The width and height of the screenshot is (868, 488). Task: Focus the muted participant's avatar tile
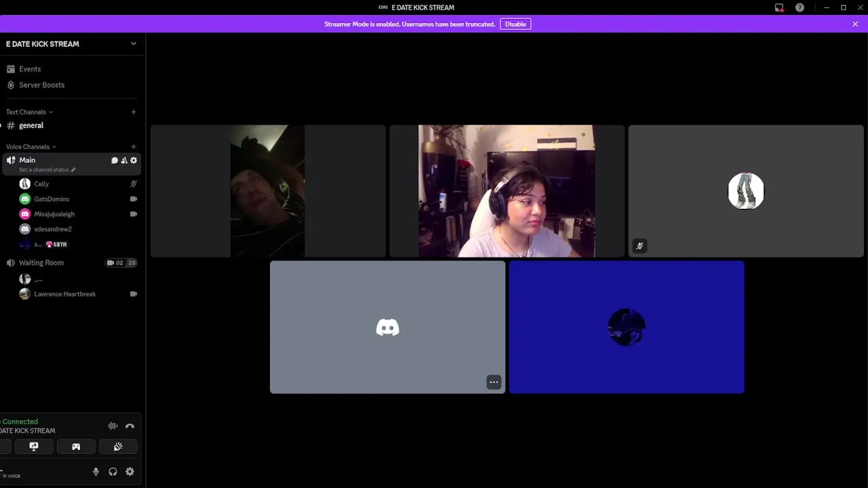click(746, 191)
